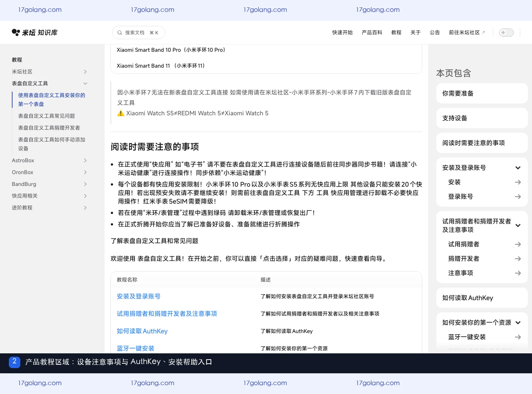Collapse 安装及登录账号 outline chevron
The width and height of the screenshot is (532, 394).
coord(518,168)
